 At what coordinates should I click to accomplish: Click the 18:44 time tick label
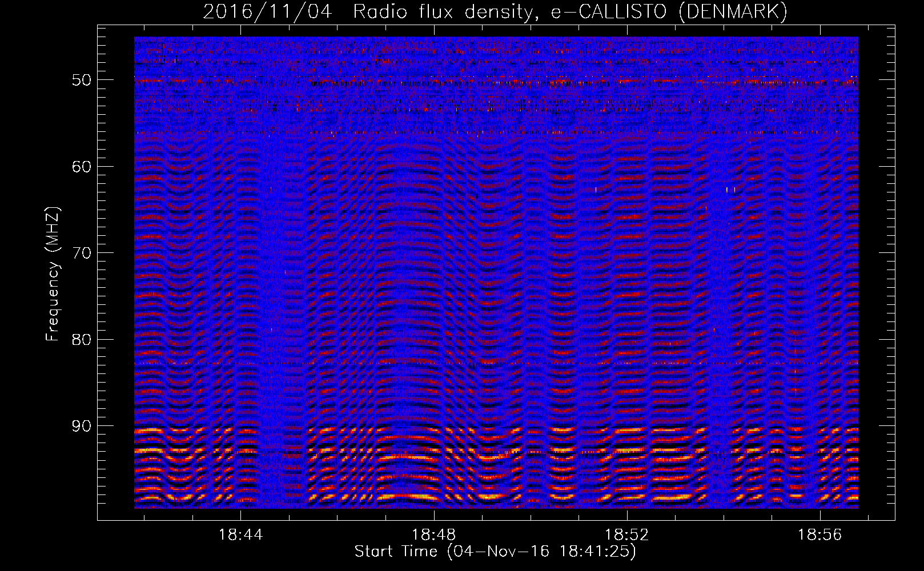[241, 535]
